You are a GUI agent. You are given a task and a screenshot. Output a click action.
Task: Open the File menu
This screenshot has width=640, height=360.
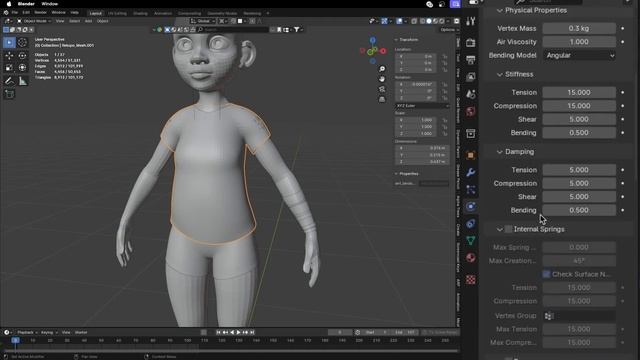coord(15,13)
